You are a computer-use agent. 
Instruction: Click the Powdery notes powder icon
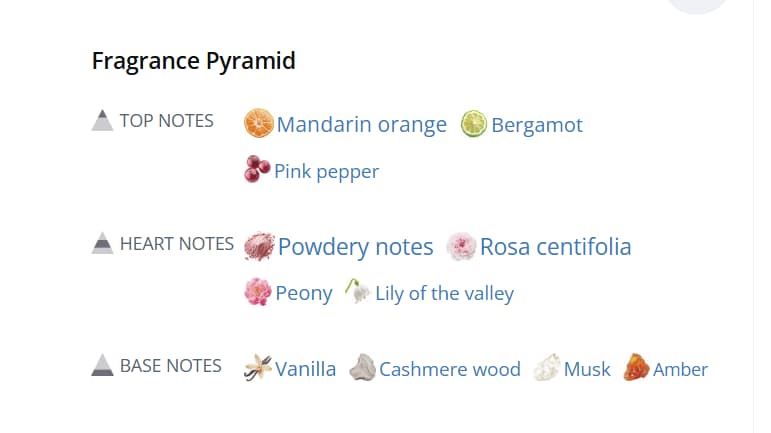coord(259,246)
